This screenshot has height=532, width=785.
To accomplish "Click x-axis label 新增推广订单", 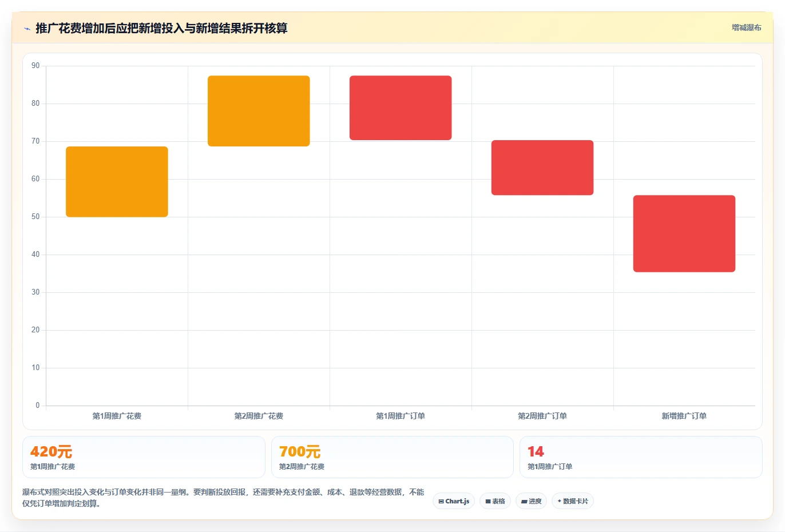I will pyautogui.click(x=684, y=416).
